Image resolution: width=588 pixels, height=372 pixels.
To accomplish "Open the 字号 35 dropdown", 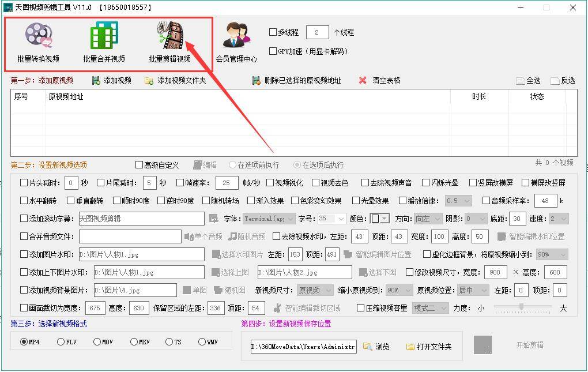I will (332, 218).
